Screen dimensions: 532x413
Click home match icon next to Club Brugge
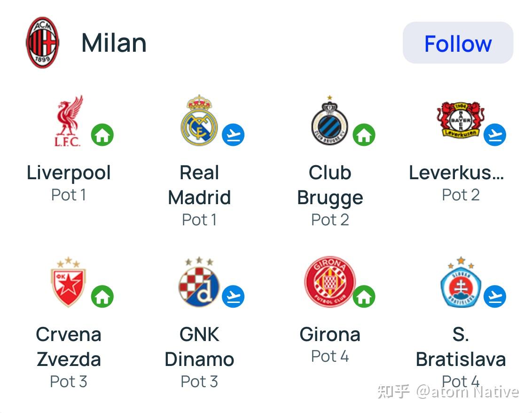pos(364,135)
